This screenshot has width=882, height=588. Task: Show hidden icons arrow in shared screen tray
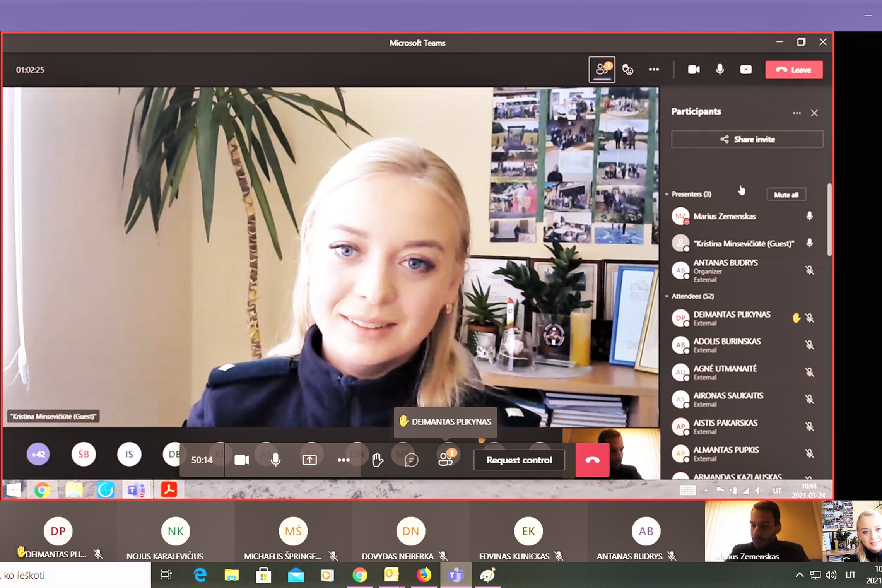(706, 491)
